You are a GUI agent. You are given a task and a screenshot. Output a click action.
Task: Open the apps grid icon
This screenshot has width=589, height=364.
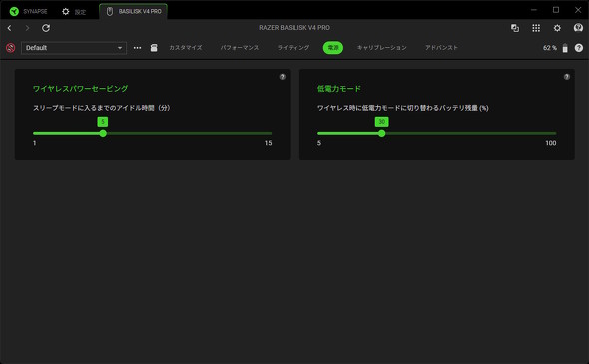pos(536,28)
